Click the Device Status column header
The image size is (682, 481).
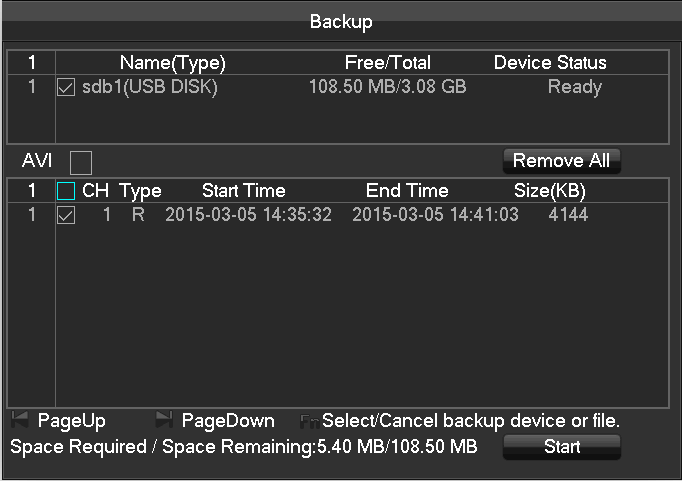click(x=550, y=63)
